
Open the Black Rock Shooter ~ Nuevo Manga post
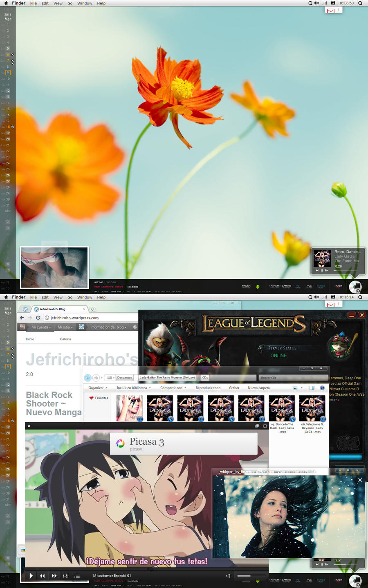pyautogui.click(x=54, y=403)
